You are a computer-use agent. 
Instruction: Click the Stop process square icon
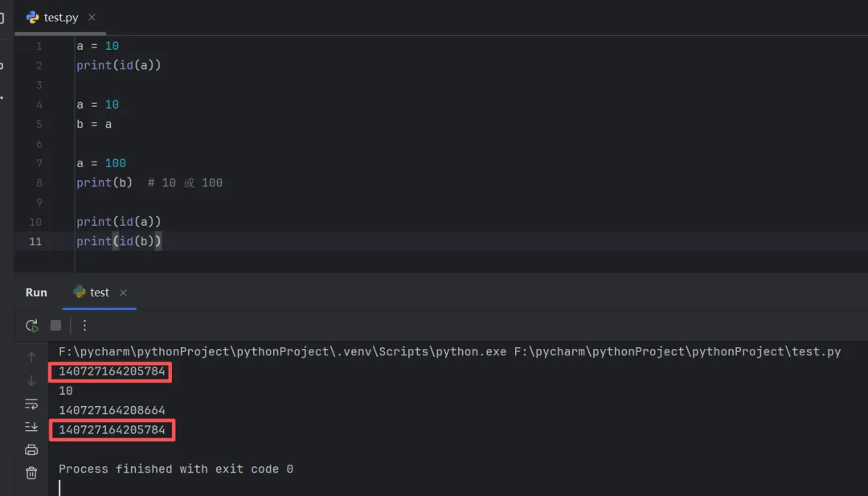[55, 326]
